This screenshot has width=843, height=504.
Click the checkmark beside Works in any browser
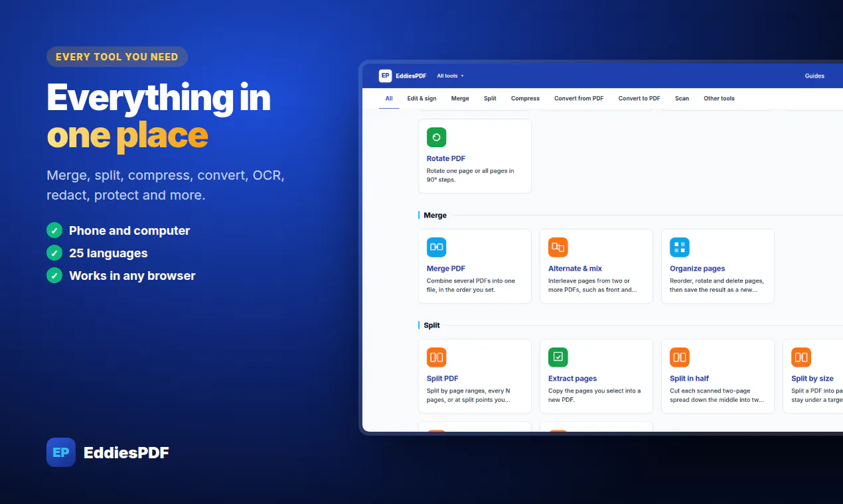(54, 275)
